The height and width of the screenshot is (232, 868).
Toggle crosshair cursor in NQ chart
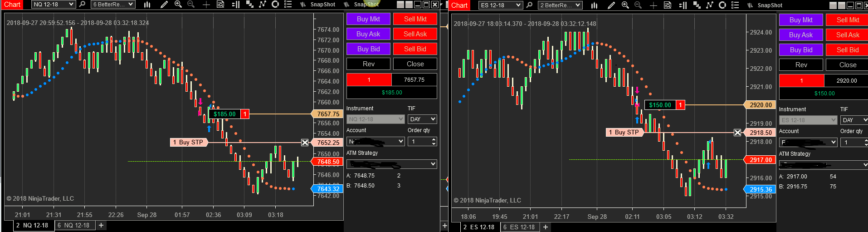206,5
